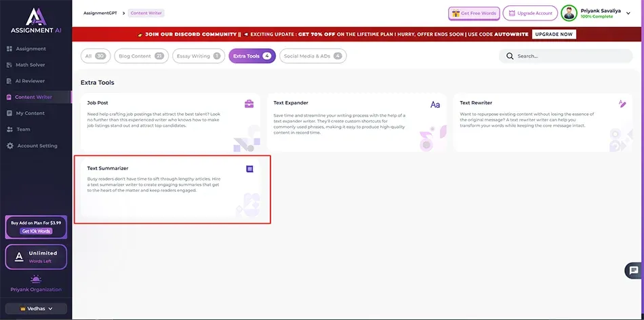Select the All tools tab
644x320 pixels.
(95, 56)
